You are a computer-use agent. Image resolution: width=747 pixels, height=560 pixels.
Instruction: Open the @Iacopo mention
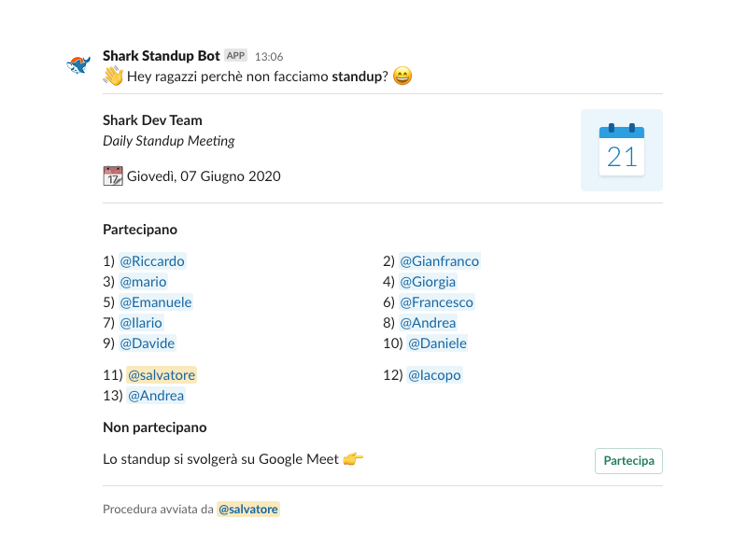click(434, 375)
